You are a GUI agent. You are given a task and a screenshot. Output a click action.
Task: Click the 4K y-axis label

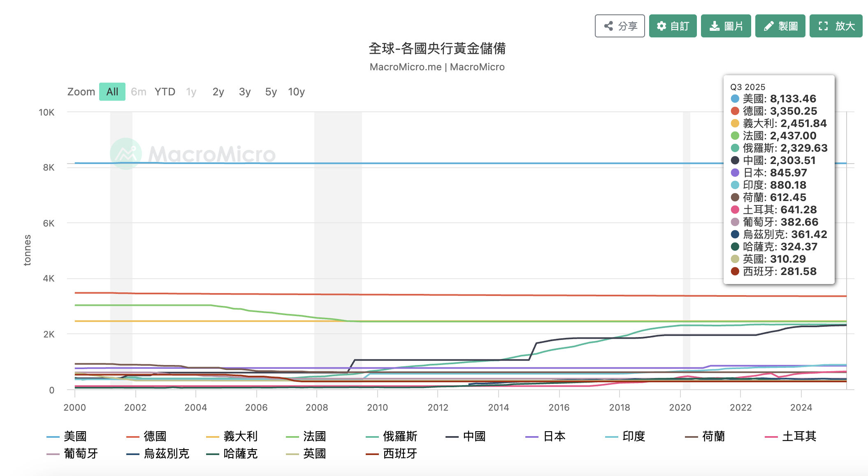49,278
